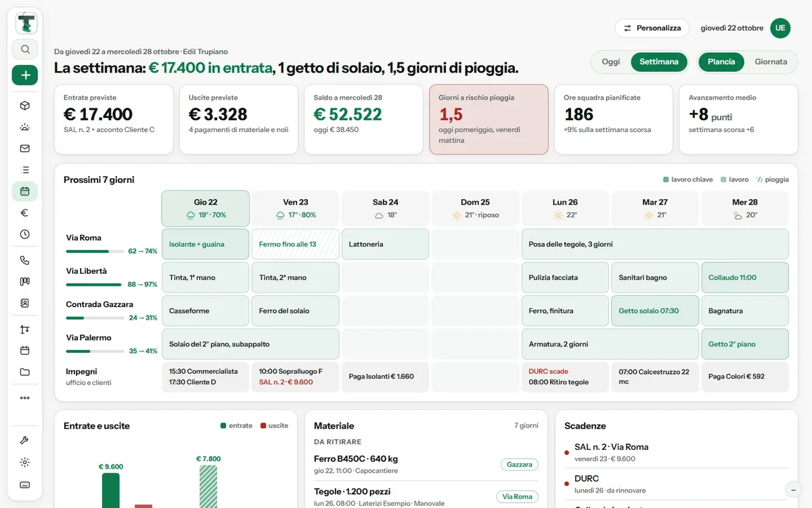812x508 pixels.
Task: Open the UE user avatar
Action: tap(780, 28)
